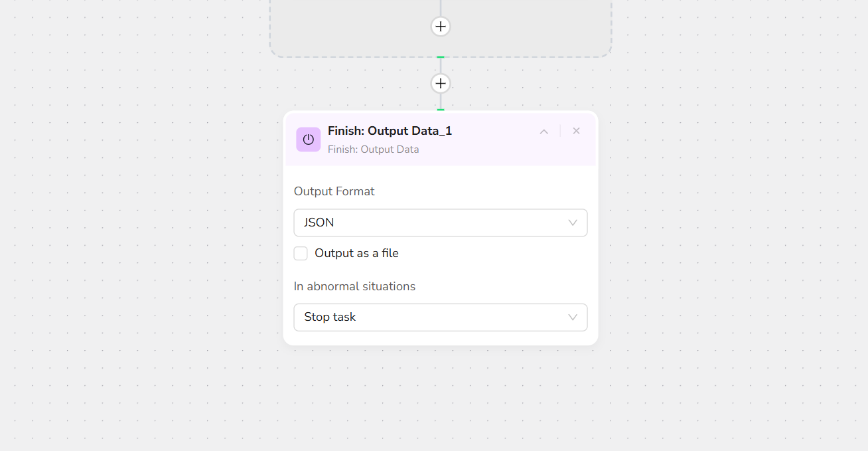Collapse the Finish: Output Data_1 node

click(544, 132)
